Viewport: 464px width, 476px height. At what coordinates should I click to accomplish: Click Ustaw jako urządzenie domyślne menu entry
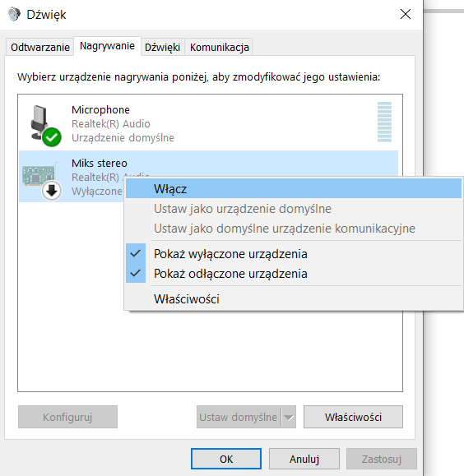pyautogui.click(x=294, y=209)
